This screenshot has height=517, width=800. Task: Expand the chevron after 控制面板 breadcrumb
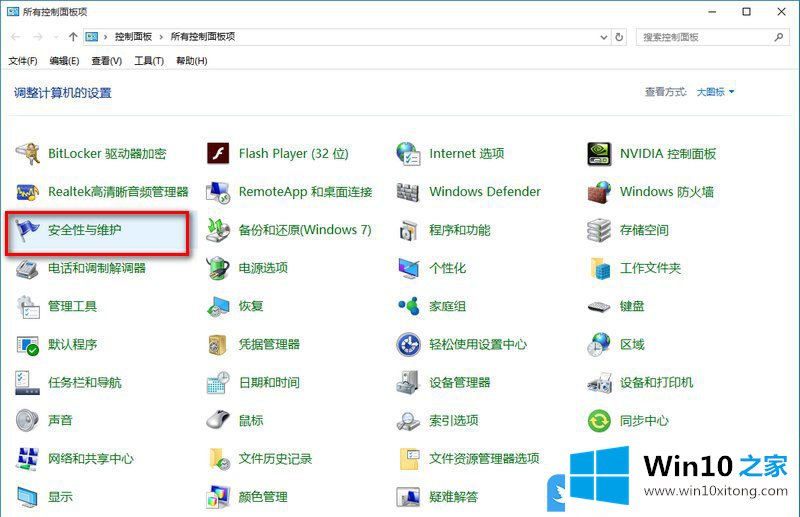point(161,37)
